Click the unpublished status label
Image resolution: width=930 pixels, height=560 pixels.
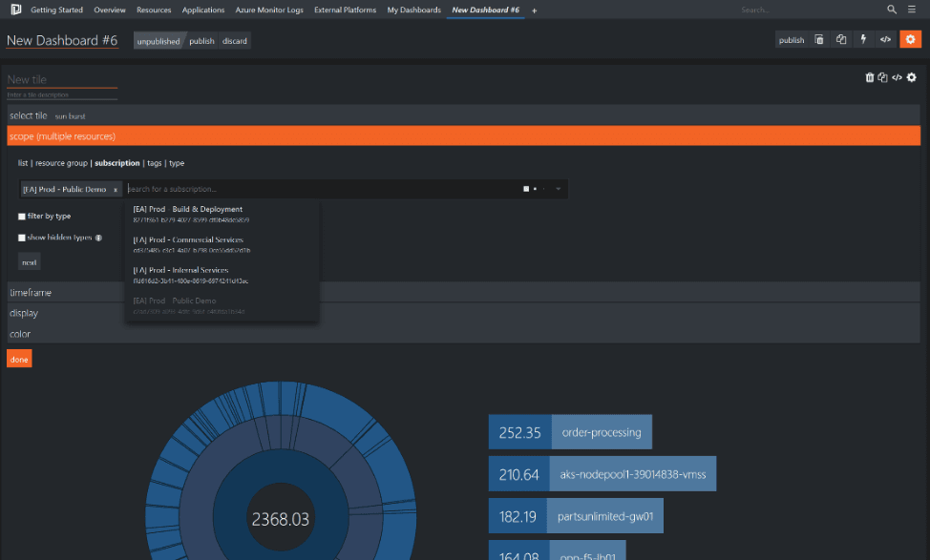(159, 41)
